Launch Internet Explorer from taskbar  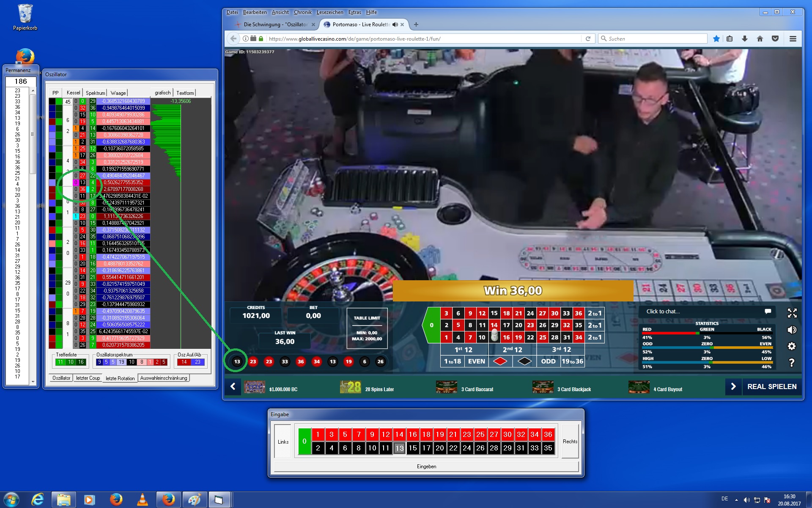click(x=38, y=500)
